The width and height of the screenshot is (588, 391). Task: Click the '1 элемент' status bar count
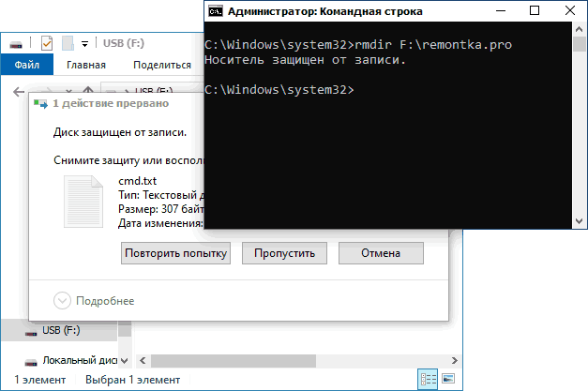click(40, 380)
